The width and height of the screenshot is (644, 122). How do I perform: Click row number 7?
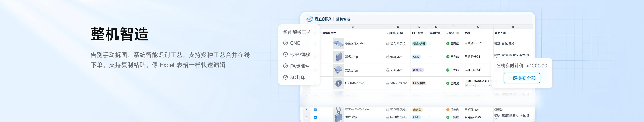click(x=306, y=110)
